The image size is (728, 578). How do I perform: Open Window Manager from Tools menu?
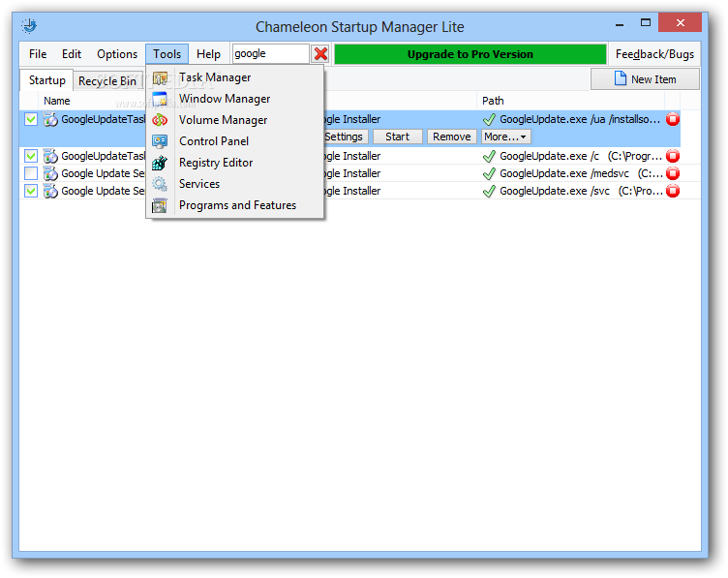(x=235, y=99)
